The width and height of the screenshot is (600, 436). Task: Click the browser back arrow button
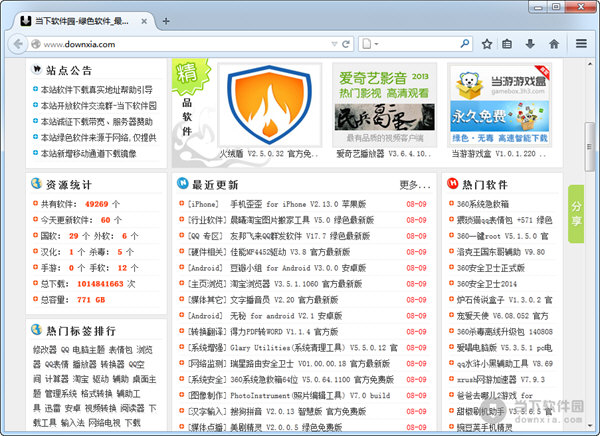coord(18,44)
